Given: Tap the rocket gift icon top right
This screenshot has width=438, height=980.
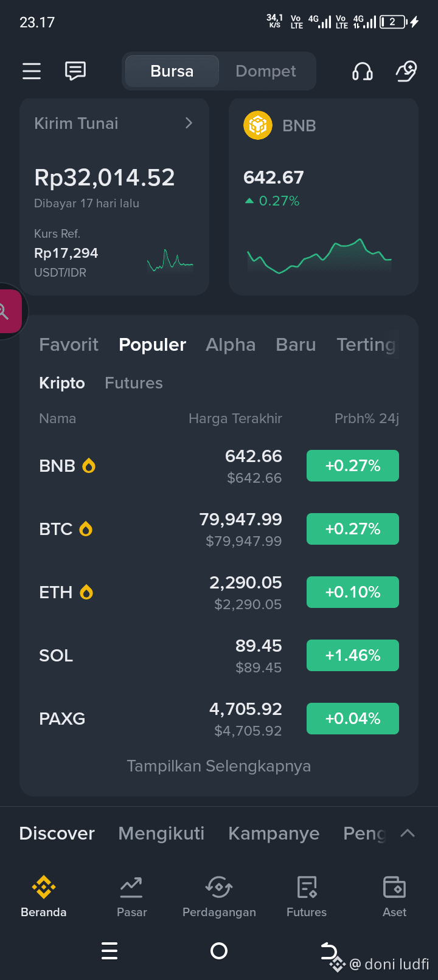Looking at the screenshot, I should pos(406,71).
